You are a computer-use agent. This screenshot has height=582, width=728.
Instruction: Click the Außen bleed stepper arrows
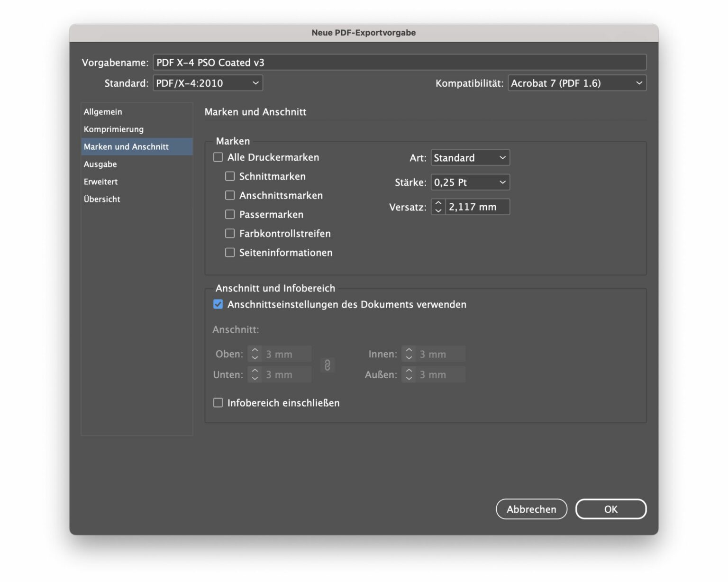(x=409, y=374)
